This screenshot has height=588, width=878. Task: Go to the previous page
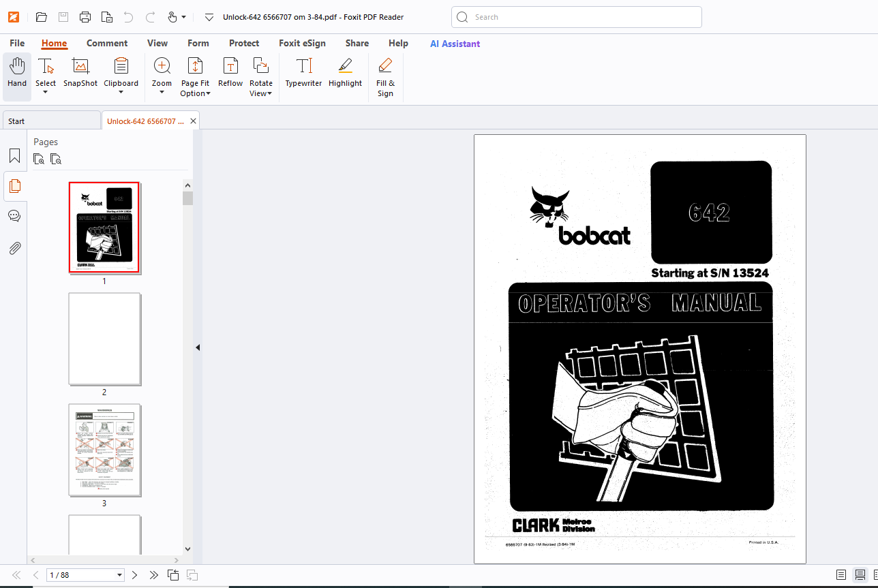tap(36, 575)
